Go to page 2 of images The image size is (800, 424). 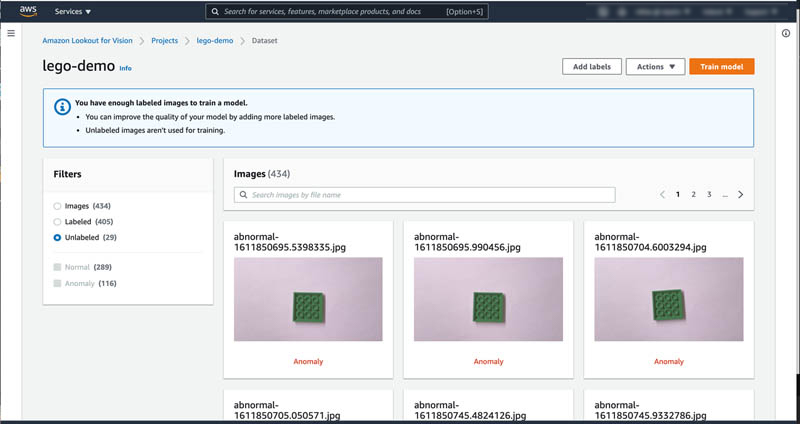tap(693, 194)
